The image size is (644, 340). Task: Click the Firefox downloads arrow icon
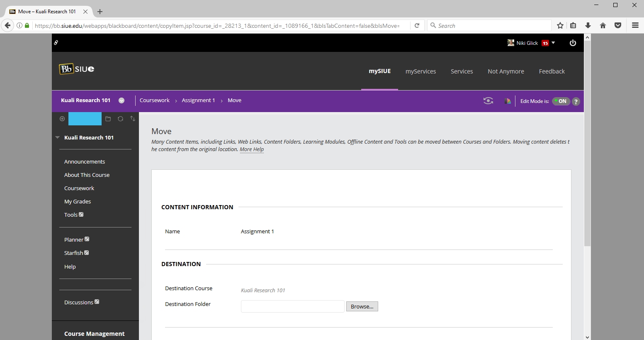point(588,26)
